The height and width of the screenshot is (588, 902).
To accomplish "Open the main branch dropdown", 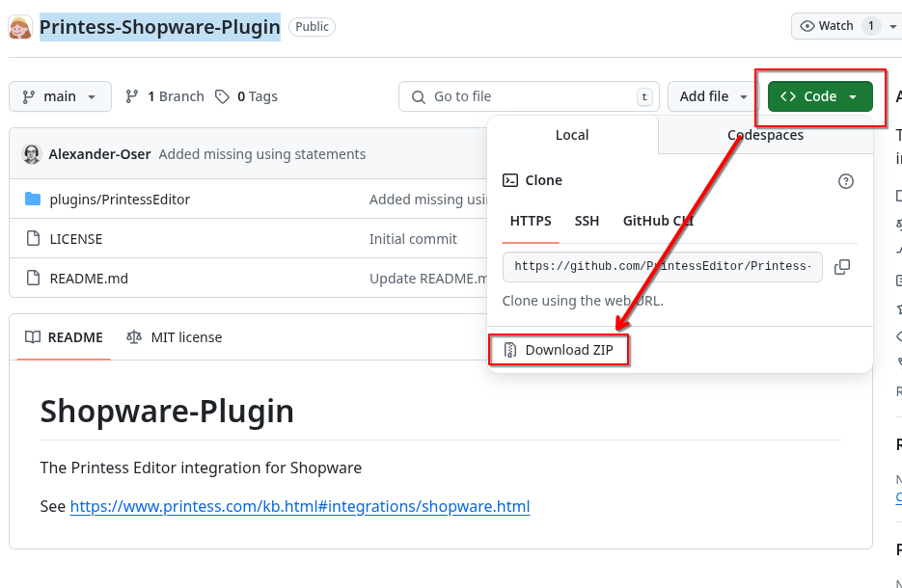I will [60, 96].
